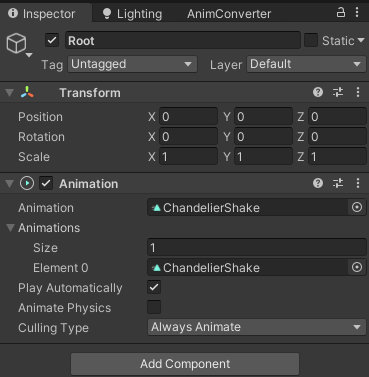The image size is (369, 377).
Task: Disable the Animation component checkbox
Action: click(x=46, y=183)
